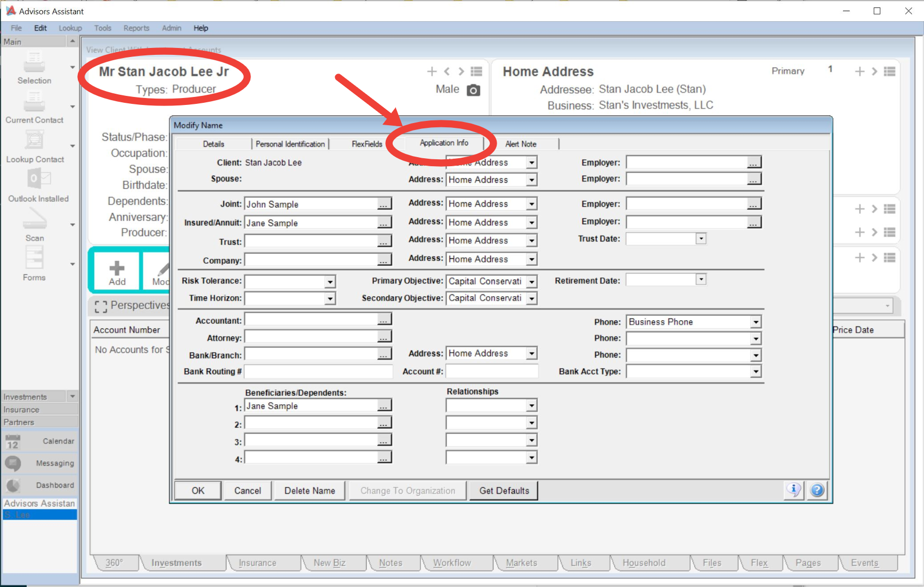Open the Tools menu
This screenshot has width=924, height=587.
[x=103, y=28]
